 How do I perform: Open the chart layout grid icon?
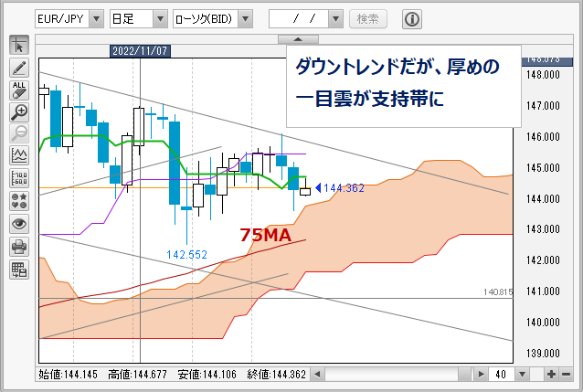(x=19, y=270)
